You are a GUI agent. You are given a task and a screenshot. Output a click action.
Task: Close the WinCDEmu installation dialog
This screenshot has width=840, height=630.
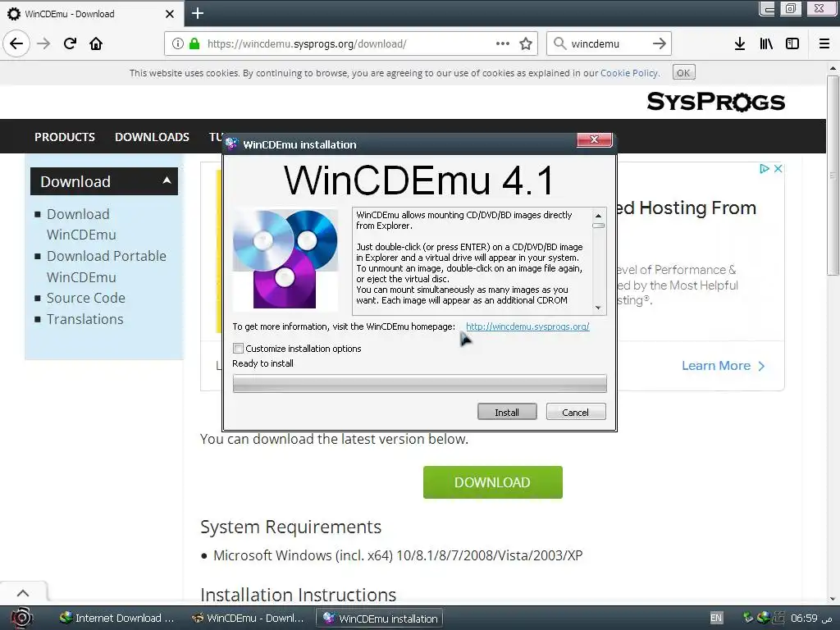coord(594,139)
